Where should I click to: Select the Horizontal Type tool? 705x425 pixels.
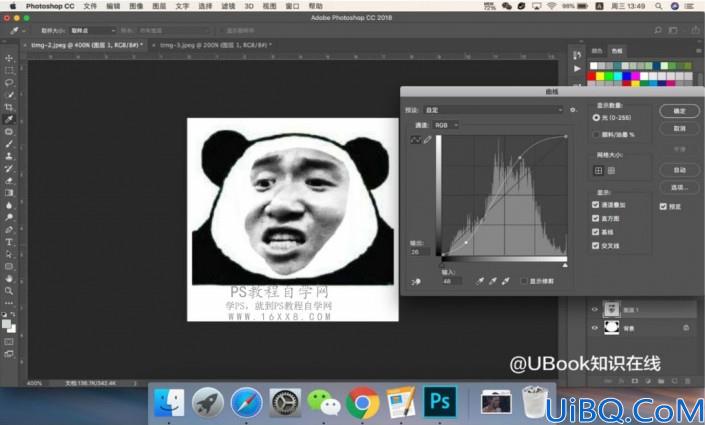click(9, 242)
